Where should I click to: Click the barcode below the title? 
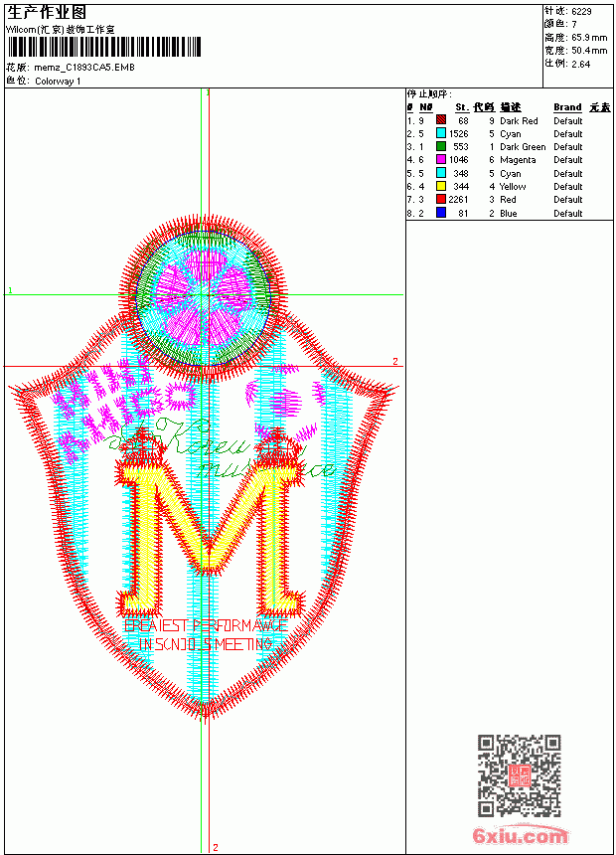coord(103,47)
